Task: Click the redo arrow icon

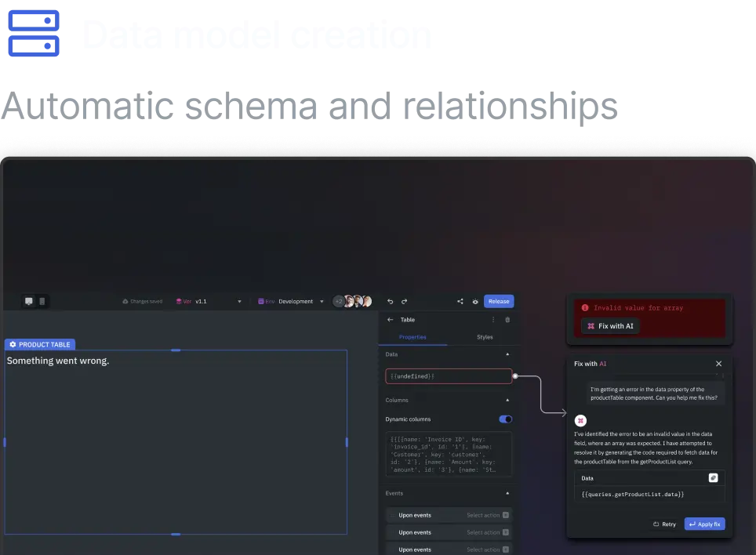Action: pyautogui.click(x=405, y=301)
